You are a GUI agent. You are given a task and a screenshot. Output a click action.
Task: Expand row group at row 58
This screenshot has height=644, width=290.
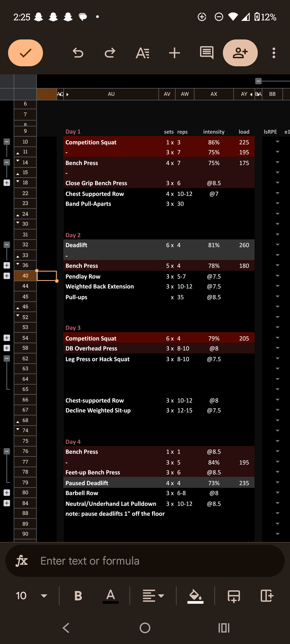7,348
